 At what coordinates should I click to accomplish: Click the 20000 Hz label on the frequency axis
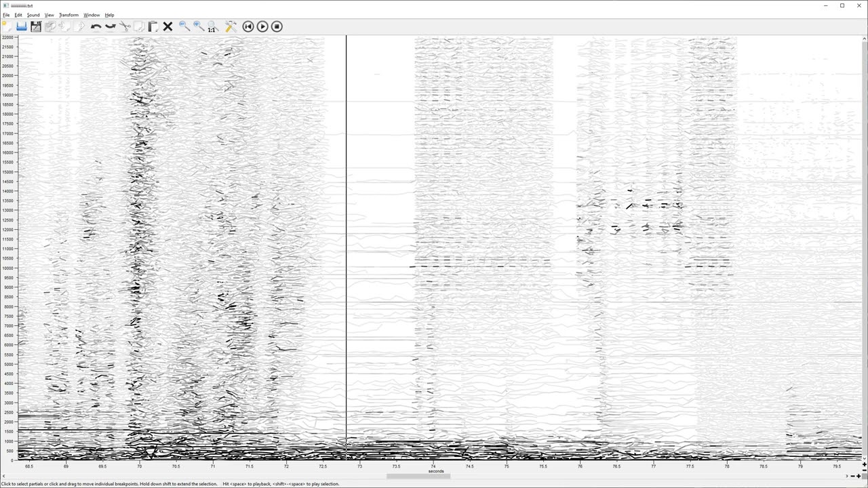coord(7,75)
